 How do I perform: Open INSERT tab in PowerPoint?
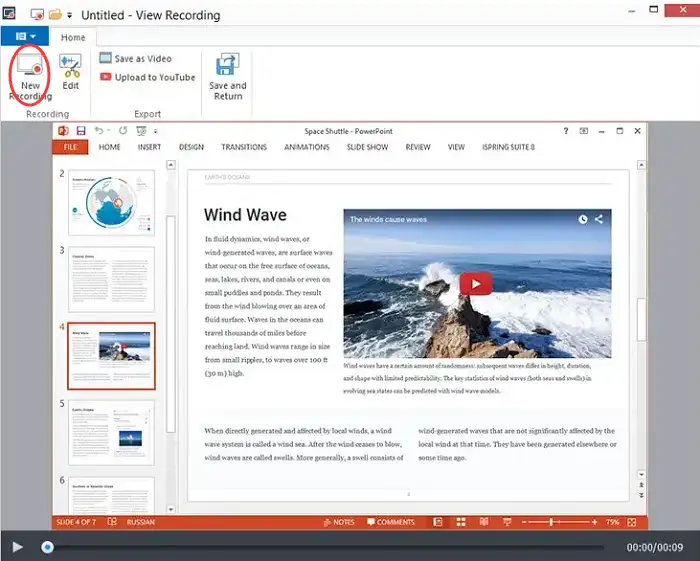[x=149, y=147]
